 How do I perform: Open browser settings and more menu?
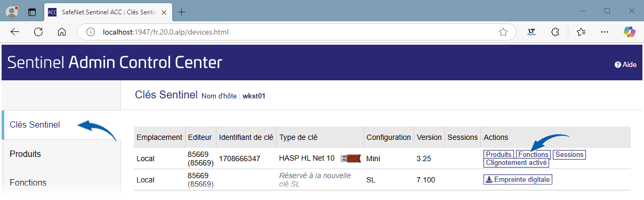point(605,32)
